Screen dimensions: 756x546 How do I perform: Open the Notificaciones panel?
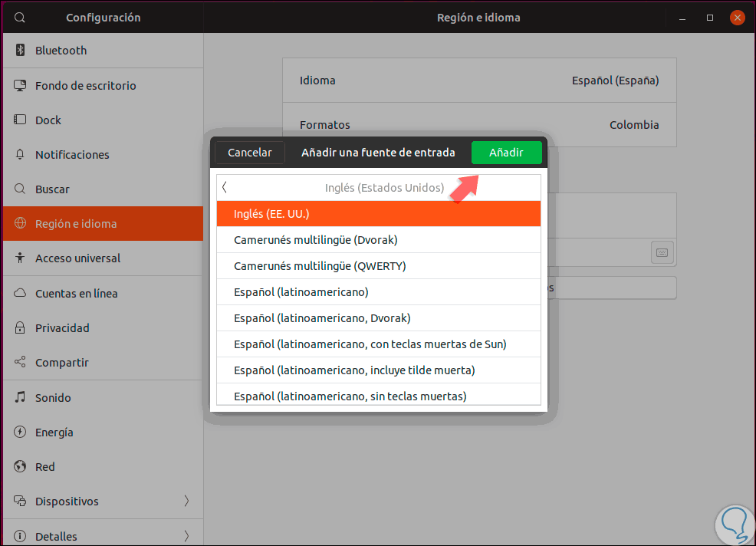[103, 155]
